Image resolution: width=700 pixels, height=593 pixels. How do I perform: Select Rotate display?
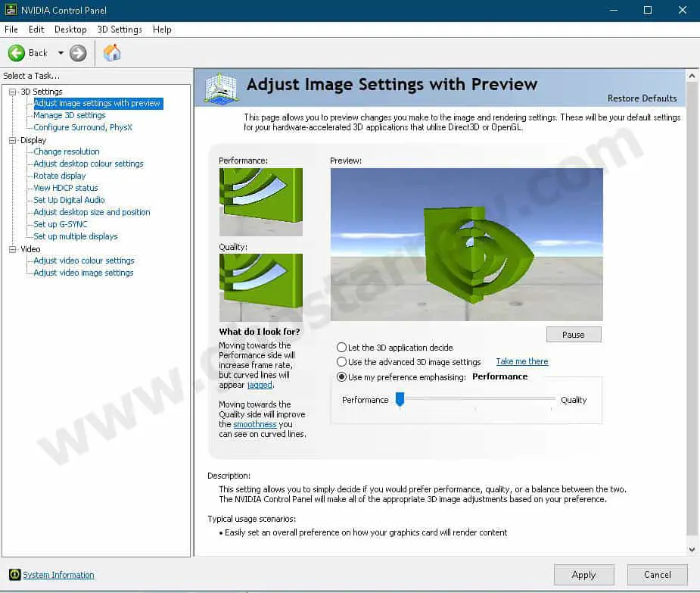point(59,176)
